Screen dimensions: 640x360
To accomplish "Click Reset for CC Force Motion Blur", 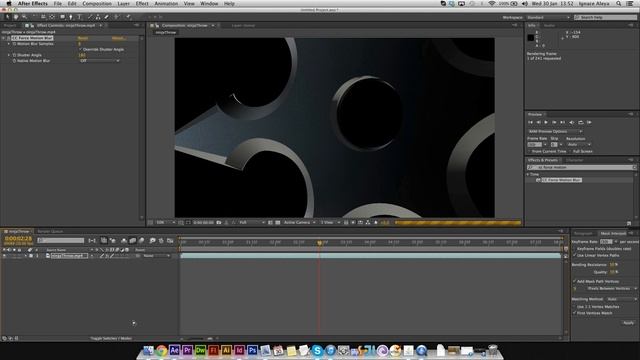I will (83, 38).
